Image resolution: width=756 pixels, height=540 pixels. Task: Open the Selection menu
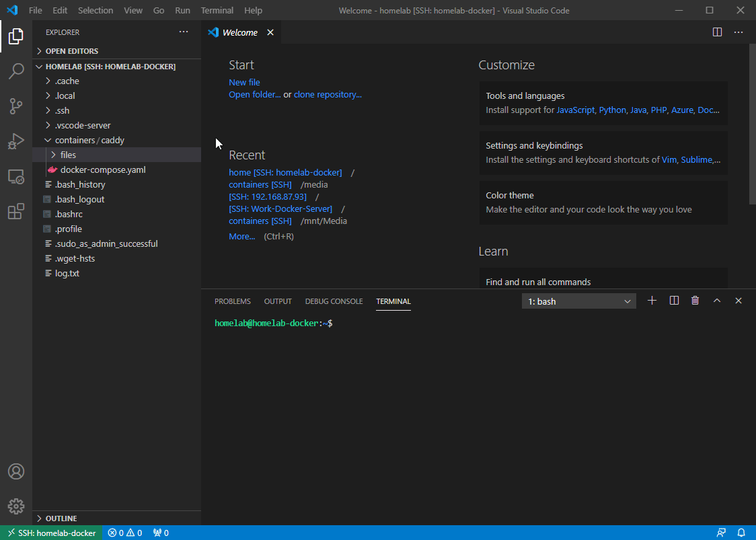click(x=96, y=10)
